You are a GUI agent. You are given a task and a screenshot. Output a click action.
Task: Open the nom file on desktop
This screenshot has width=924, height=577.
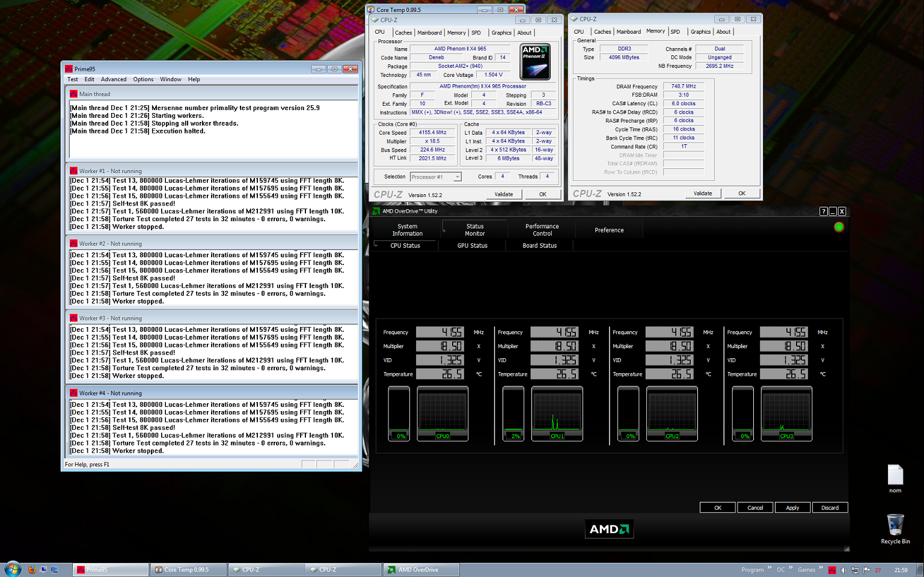(x=895, y=476)
